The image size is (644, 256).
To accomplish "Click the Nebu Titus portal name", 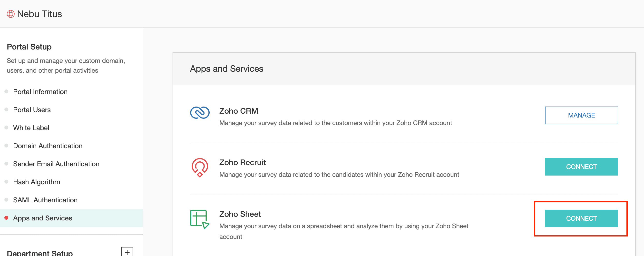I will [x=39, y=14].
